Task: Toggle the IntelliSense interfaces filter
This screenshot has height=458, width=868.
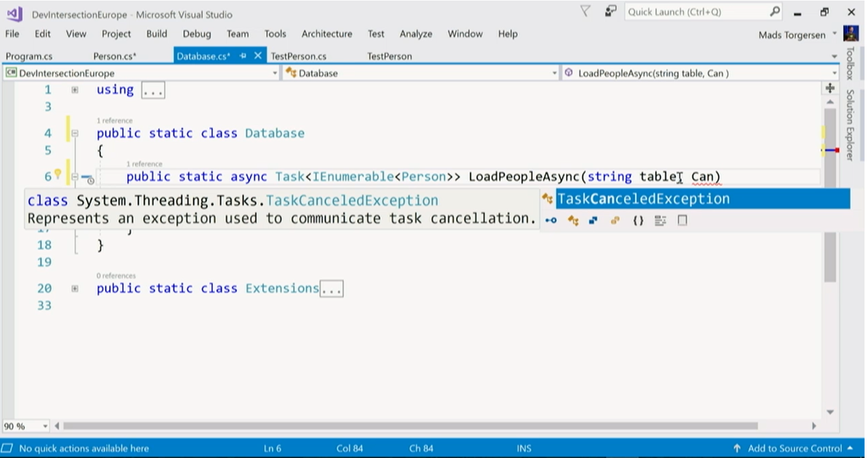Action: 551,221
